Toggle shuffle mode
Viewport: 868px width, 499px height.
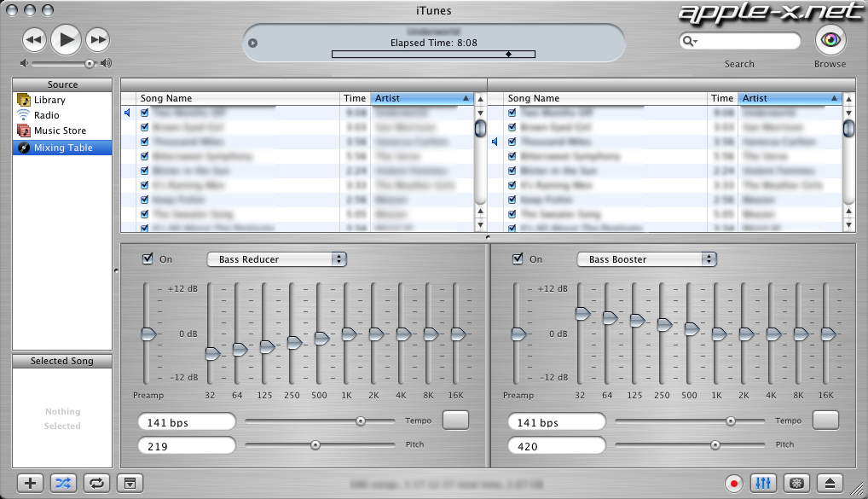(x=64, y=484)
